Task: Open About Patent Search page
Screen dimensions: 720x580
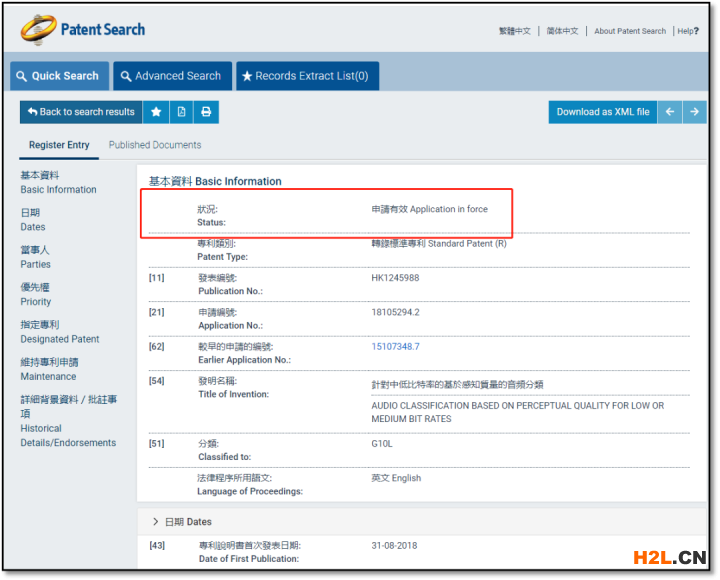Action: [x=630, y=31]
